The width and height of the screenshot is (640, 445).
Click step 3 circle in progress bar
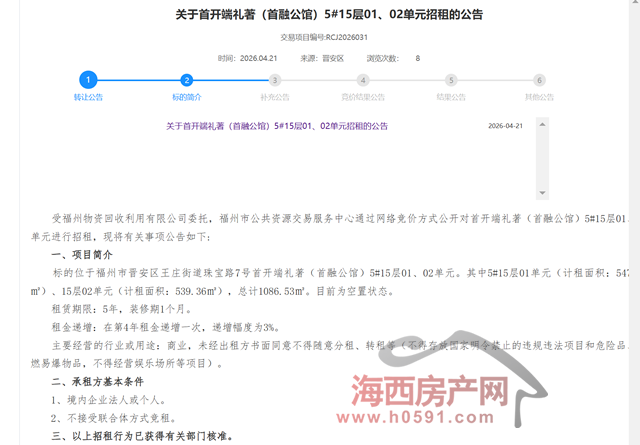click(275, 80)
